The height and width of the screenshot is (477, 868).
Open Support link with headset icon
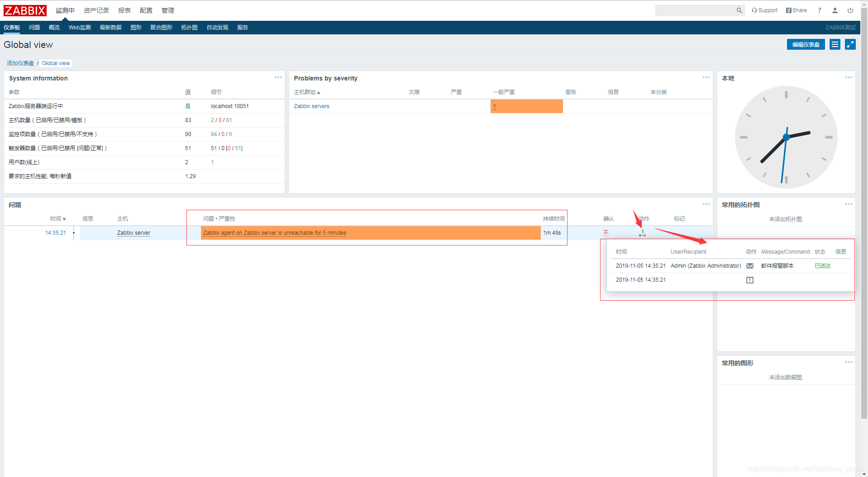(764, 10)
